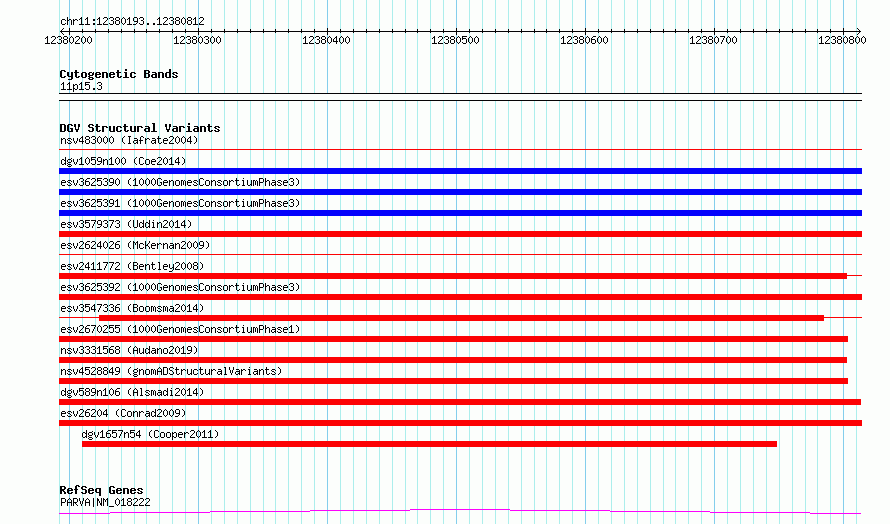Select variant esv3547336 (Boomsma2014) label
This screenshot has height=524, width=890.
(132, 308)
